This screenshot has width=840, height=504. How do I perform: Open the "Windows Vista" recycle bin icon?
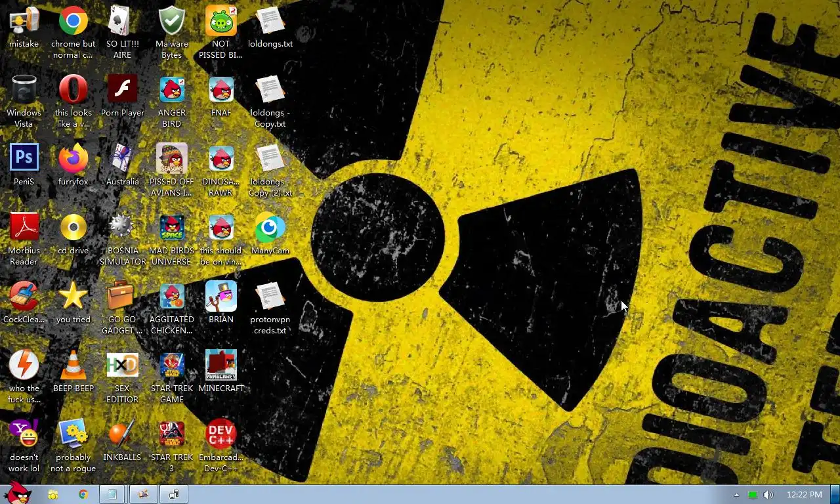[x=24, y=102]
